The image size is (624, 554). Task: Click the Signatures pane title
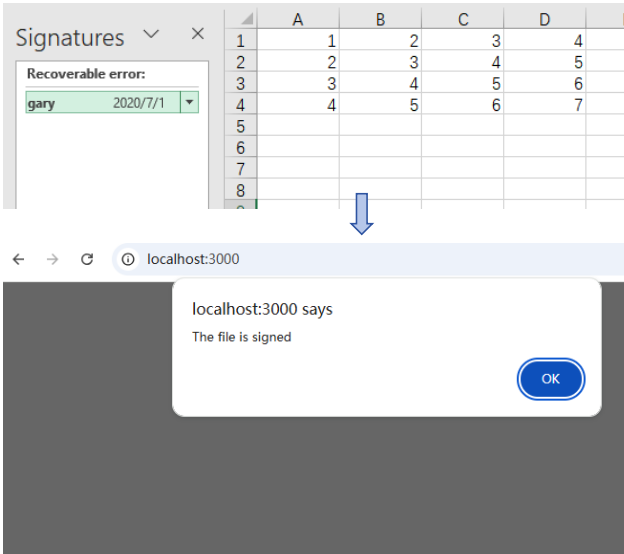pos(70,38)
